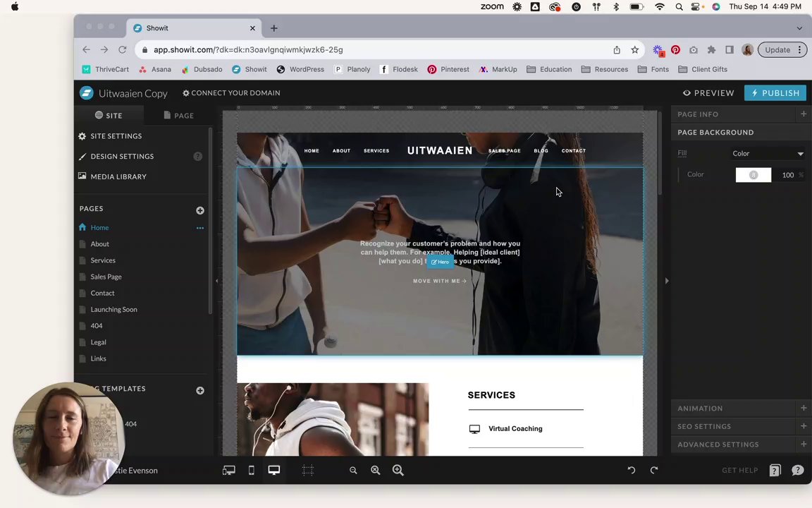Click Connect Your Domain
The image size is (812, 508).
(x=231, y=93)
